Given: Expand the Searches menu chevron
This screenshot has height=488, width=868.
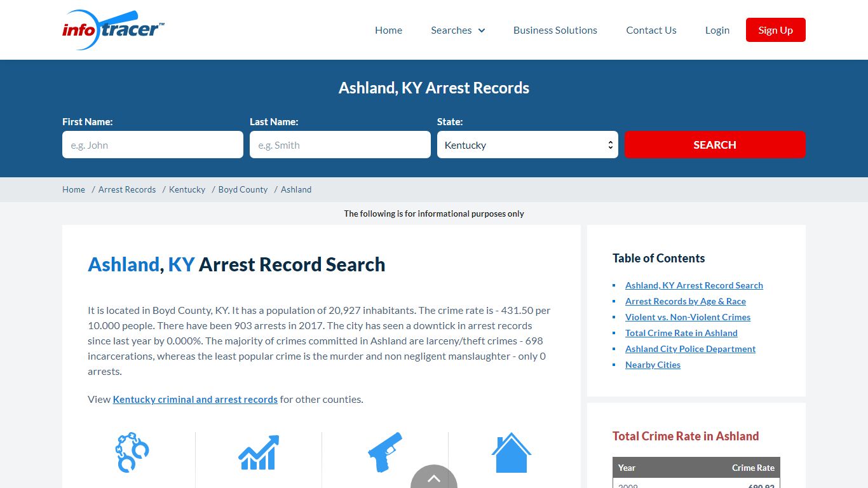Looking at the screenshot, I should coord(482,30).
